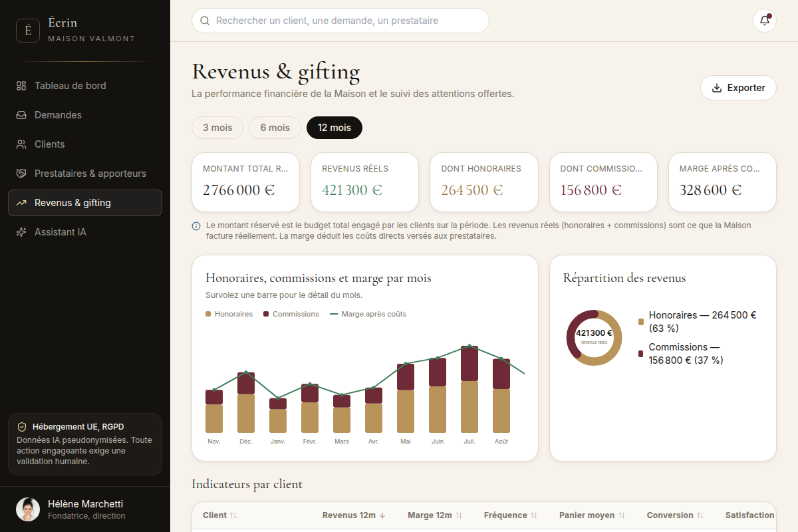
Task: Click the download icon in Exporter
Action: point(717,88)
